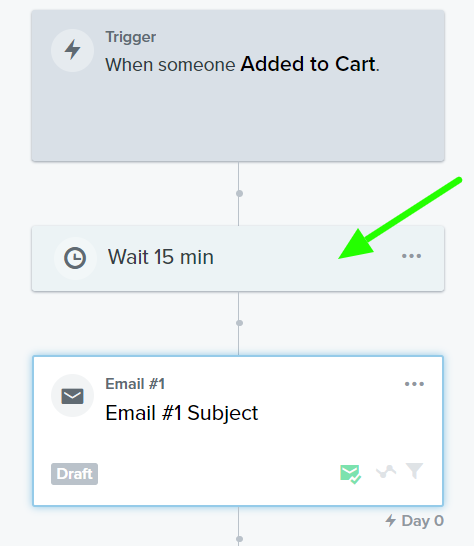Click the Draft status badge
The height and width of the screenshot is (546, 474).
point(75,474)
